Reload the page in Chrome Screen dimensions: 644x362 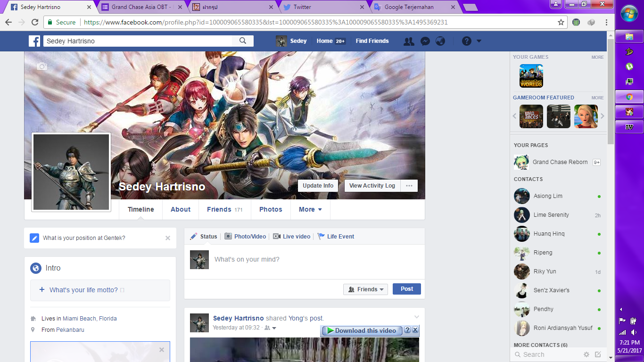click(35, 22)
